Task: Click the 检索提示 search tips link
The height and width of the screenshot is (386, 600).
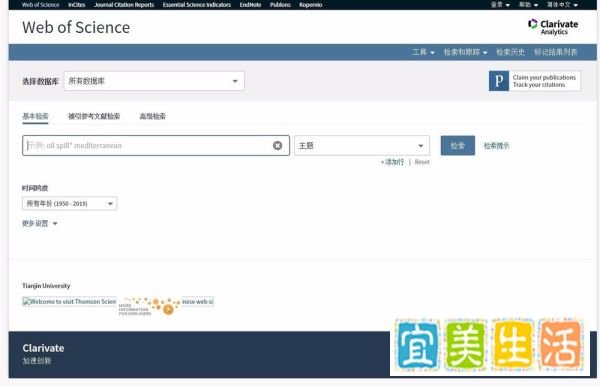Action: tap(497, 146)
